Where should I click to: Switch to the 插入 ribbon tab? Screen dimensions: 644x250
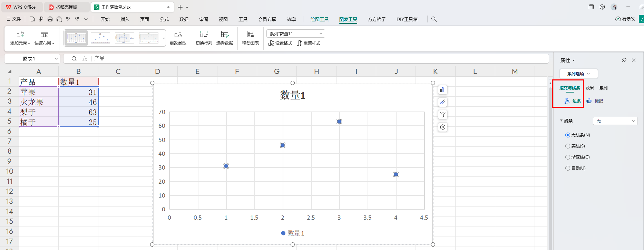click(125, 19)
